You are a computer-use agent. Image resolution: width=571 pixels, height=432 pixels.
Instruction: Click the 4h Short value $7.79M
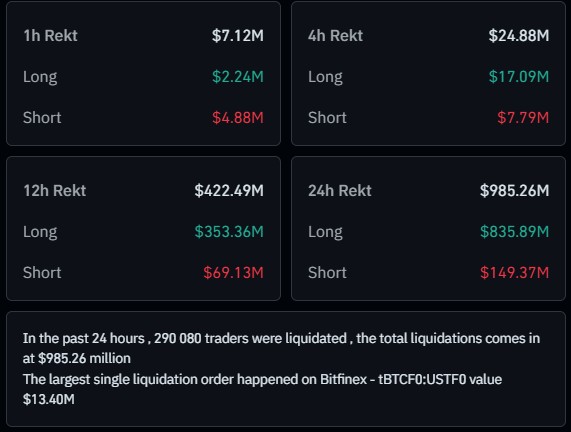point(523,118)
